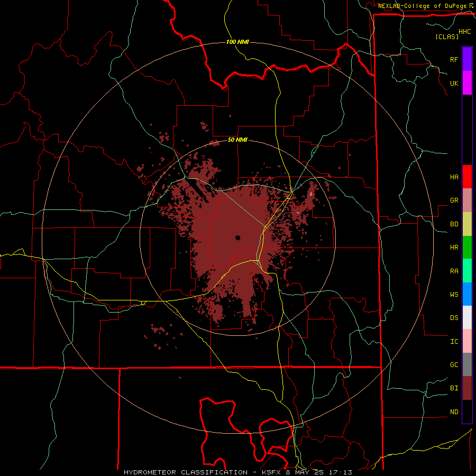Click the RF legend label
The height and width of the screenshot is (476, 476).
(x=454, y=59)
